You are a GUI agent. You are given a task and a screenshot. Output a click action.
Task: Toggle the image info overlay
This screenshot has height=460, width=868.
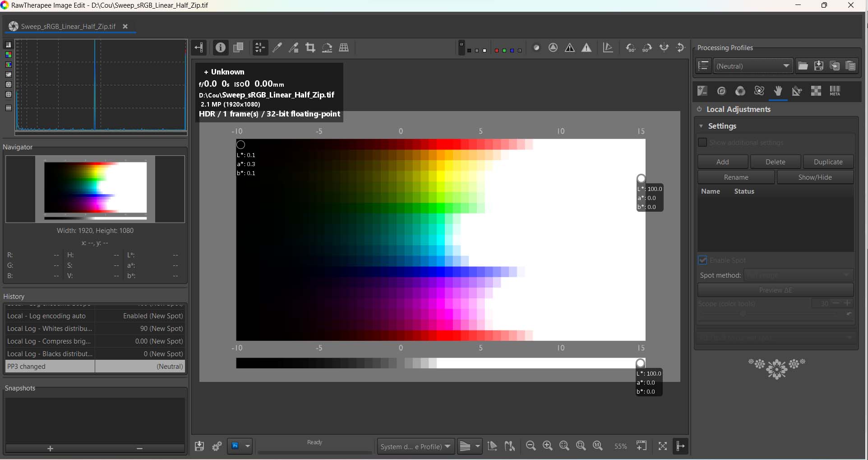tap(220, 48)
